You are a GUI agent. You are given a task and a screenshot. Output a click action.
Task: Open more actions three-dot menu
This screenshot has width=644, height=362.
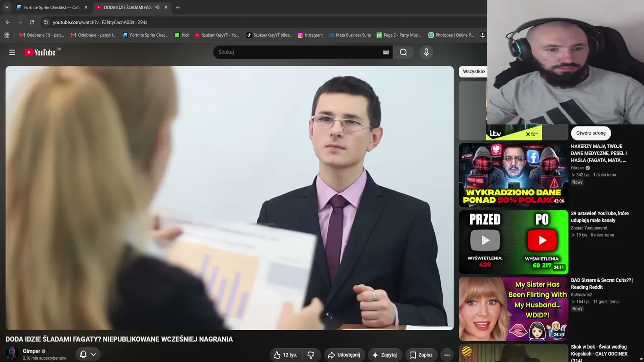coord(447,355)
